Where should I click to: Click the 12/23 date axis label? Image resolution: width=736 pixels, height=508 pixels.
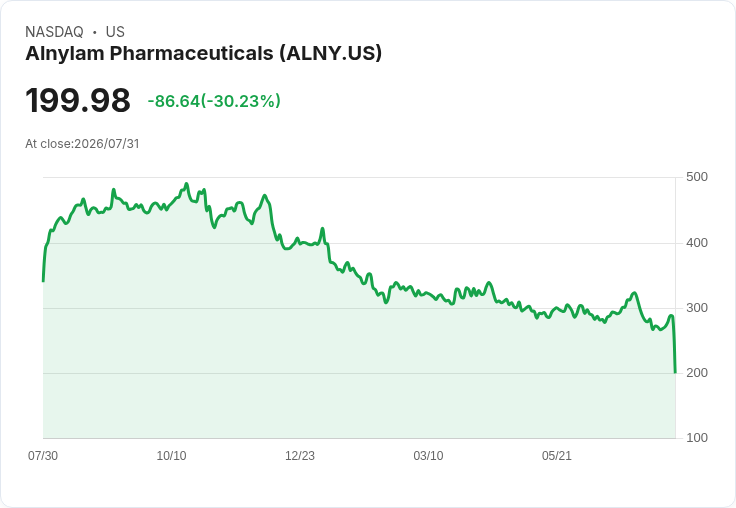coord(300,456)
